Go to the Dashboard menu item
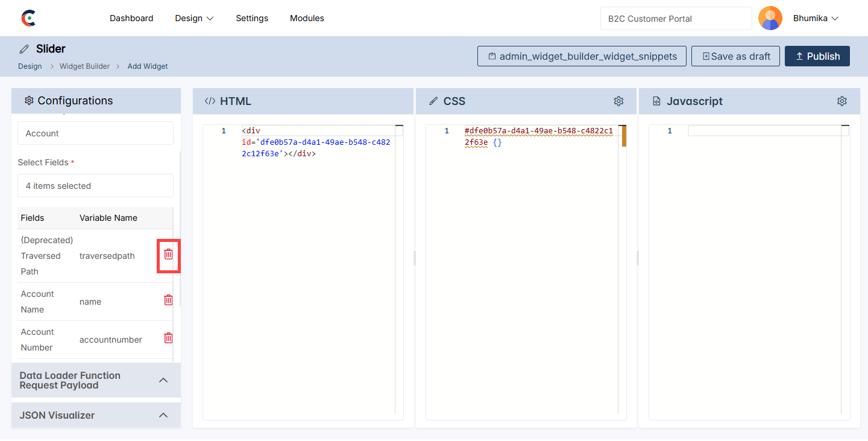Image resolution: width=868 pixels, height=441 pixels. pos(131,18)
